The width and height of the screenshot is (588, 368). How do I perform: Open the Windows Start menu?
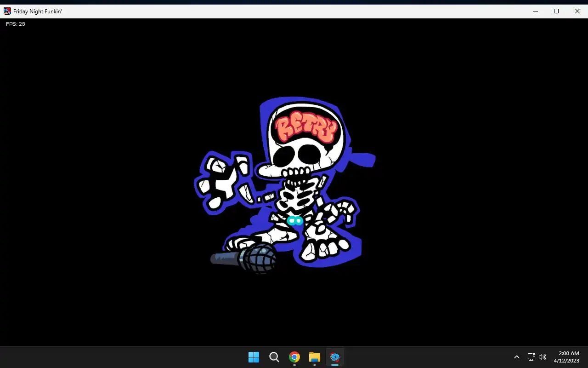pyautogui.click(x=254, y=357)
